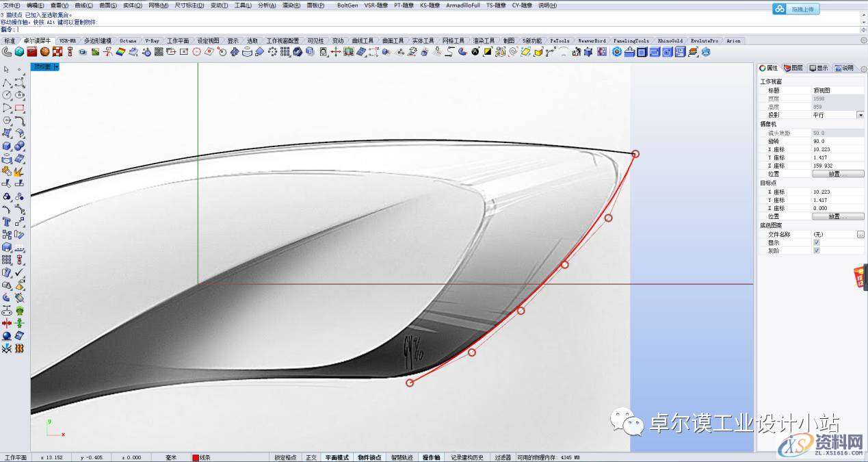Click the red layer color swatch in status bar
Image resolution: width=868 pixels, height=462 pixels.
[195, 457]
